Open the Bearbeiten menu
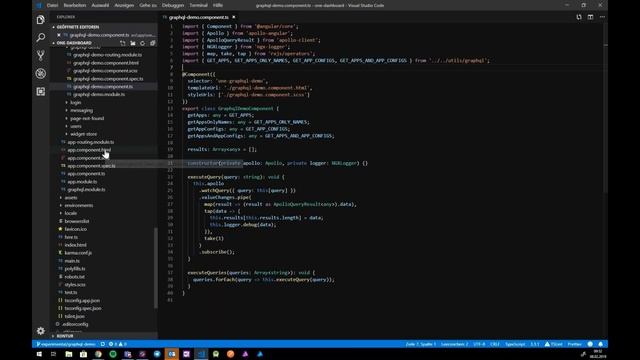Image resolution: width=640 pixels, height=360 pixels. 75,5
